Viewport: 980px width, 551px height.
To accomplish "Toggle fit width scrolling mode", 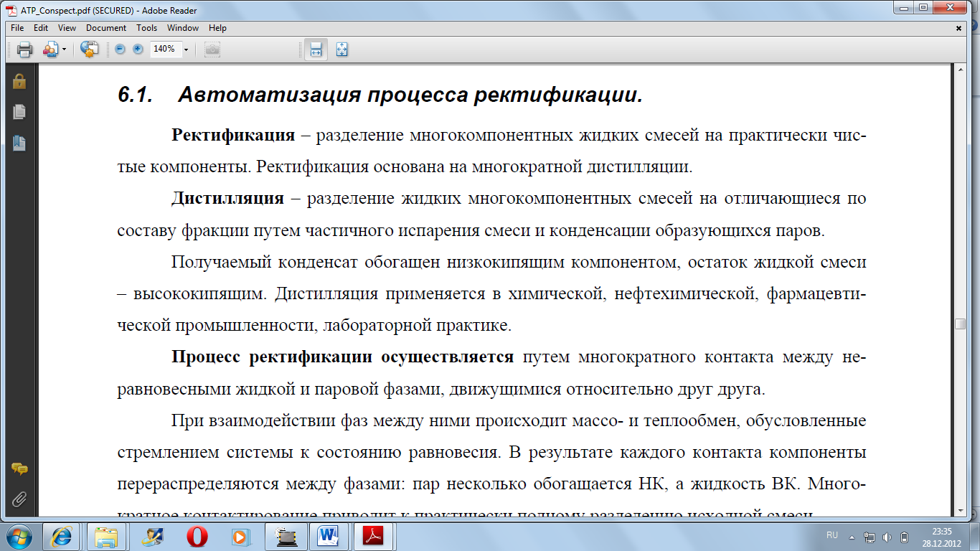I will tap(316, 50).
